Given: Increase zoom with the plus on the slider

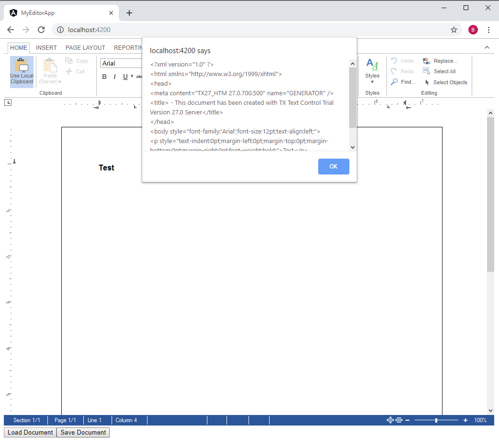Looking at the screenshot, I should 465,420.
